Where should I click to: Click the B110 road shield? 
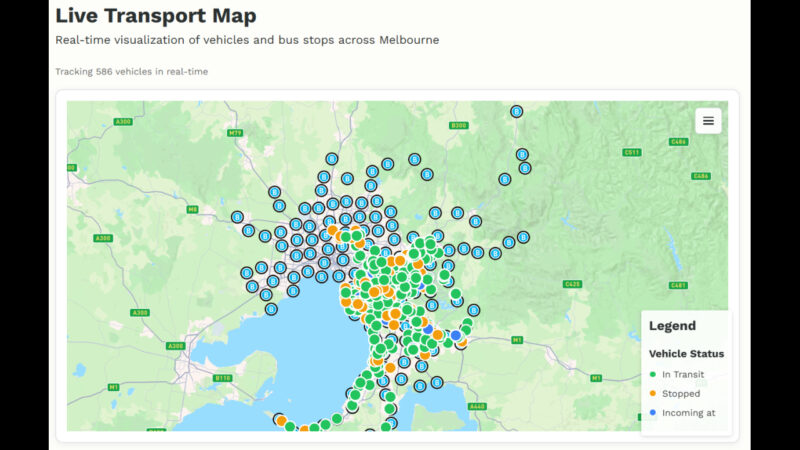[x=223, y=378]
